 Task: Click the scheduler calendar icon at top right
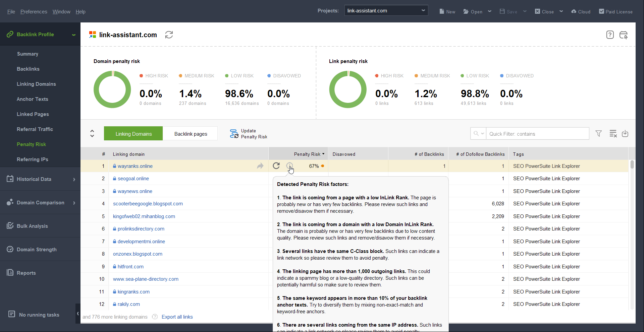pos(624,35)
